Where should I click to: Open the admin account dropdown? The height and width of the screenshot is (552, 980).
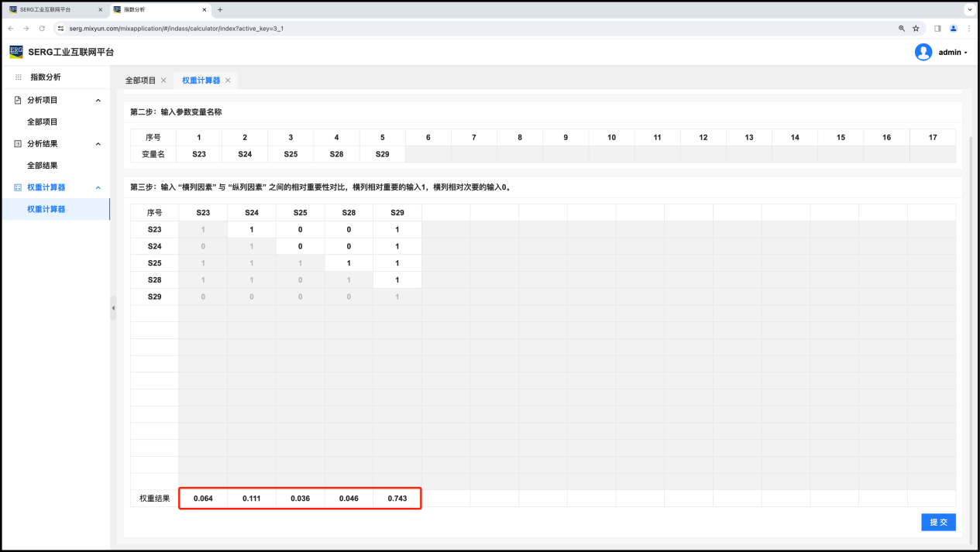tap(952, 52)
